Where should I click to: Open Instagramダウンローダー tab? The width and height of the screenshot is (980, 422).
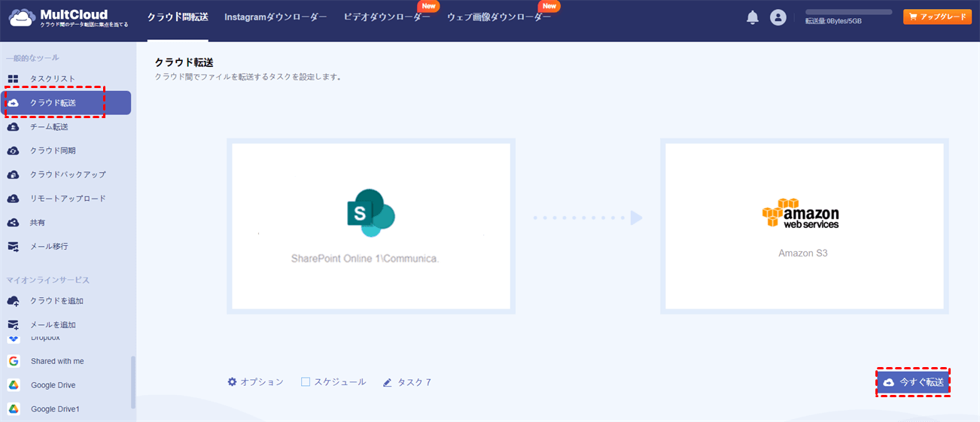coord(275,17)
